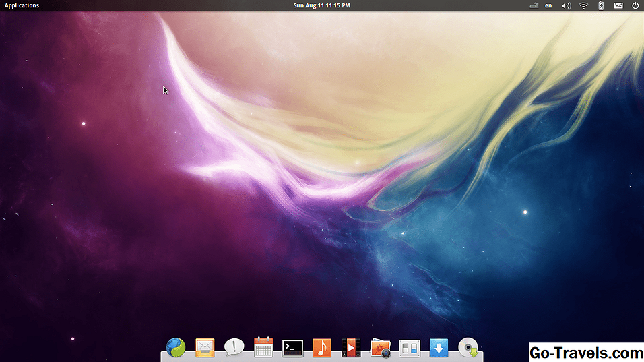This screenshot has height=362, width=644.
Task: Launch the Videos app with film strip icon
Action: (351, 347)
